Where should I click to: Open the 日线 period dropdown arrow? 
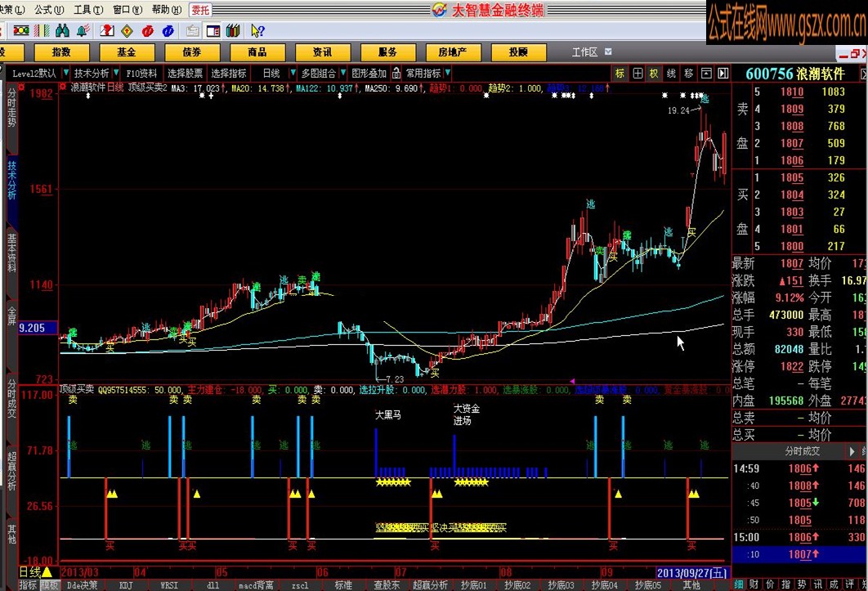point(291,74)
